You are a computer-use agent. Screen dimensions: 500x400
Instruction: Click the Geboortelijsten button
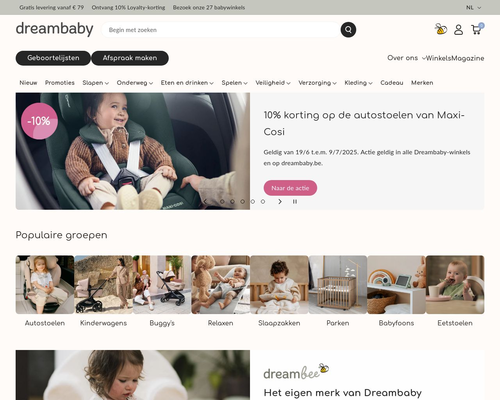pos(53,58)
